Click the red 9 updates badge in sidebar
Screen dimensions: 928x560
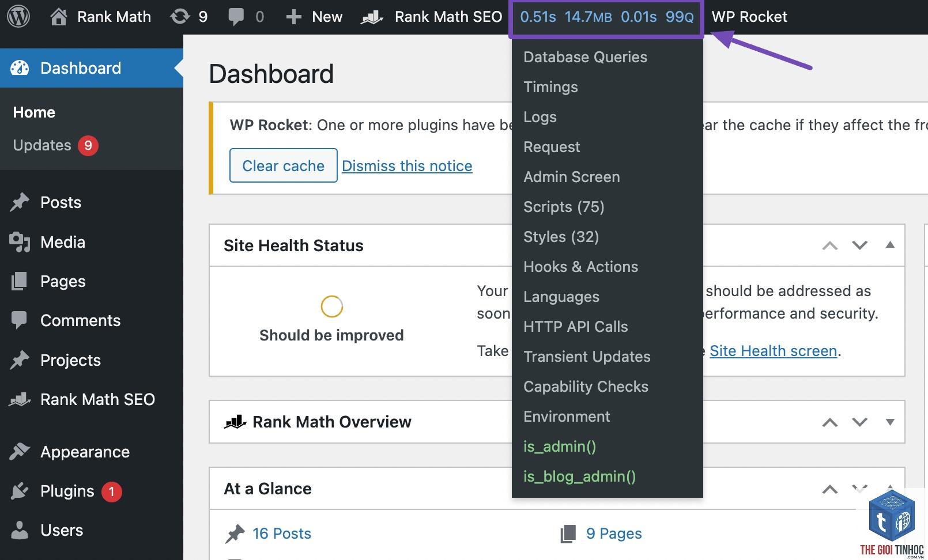coord(88,145)
